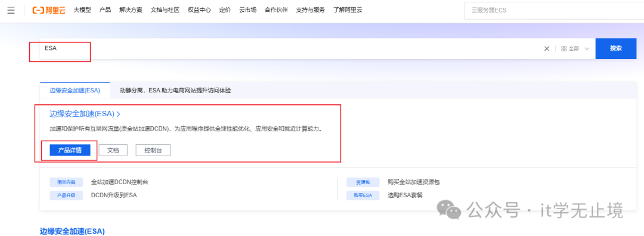Open the 合作伙伴 menu item
This screenshot has height=236, width=644.
[276, 10]
